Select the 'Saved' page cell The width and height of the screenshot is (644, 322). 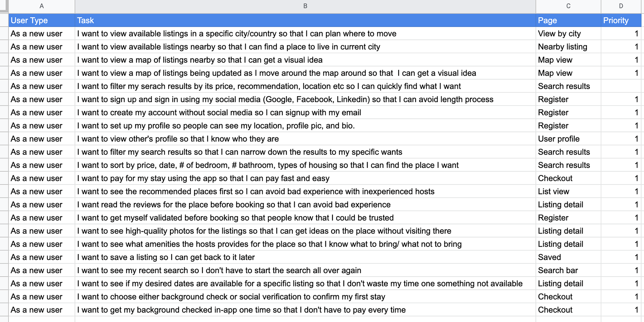coord(568,257)
